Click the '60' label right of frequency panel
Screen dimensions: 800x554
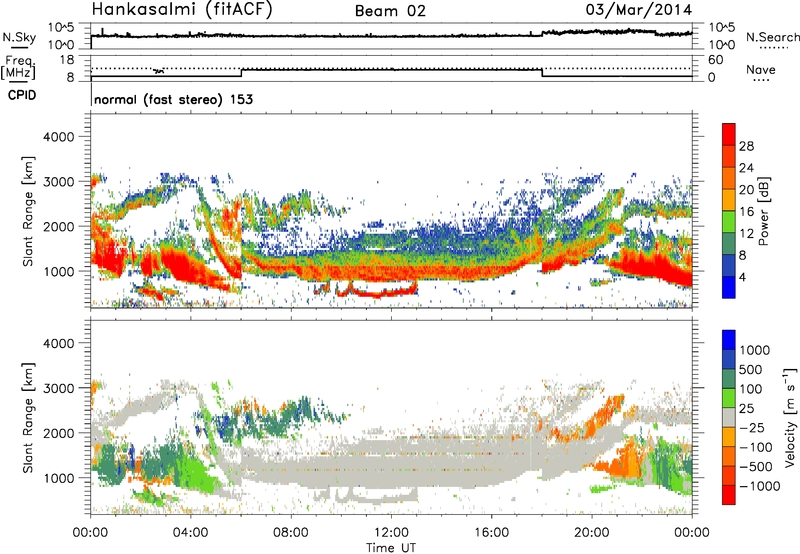[716, 60]
